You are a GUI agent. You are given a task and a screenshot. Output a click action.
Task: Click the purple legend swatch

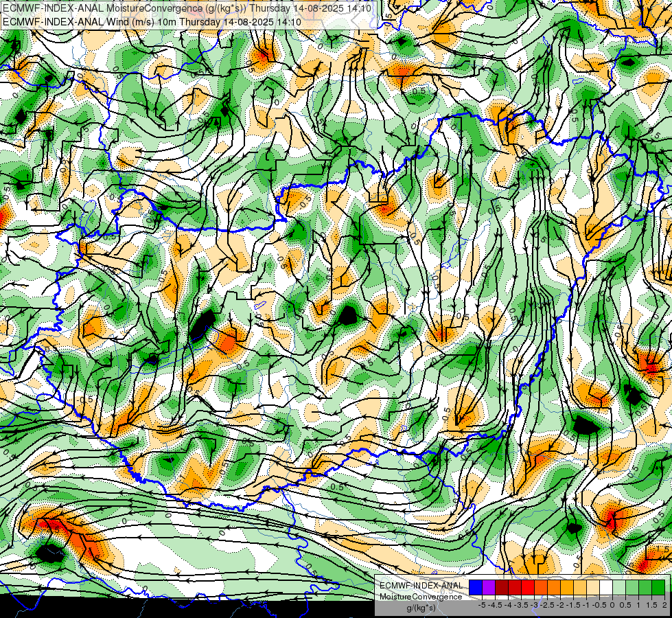[x=489, y=587]
